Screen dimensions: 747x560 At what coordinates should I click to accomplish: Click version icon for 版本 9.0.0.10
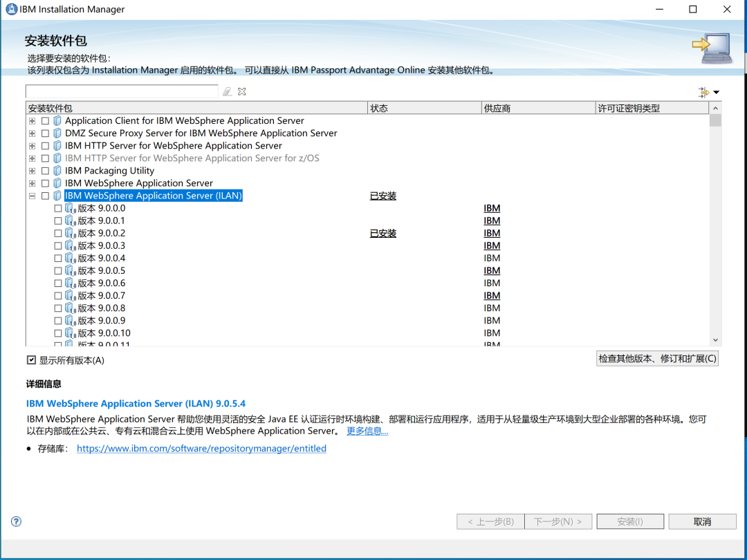71,333
